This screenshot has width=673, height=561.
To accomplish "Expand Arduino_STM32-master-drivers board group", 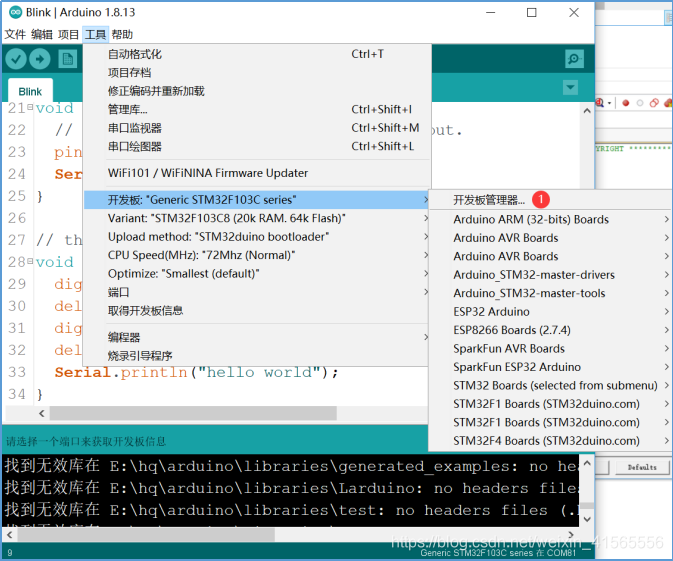I will click(550, 275).
